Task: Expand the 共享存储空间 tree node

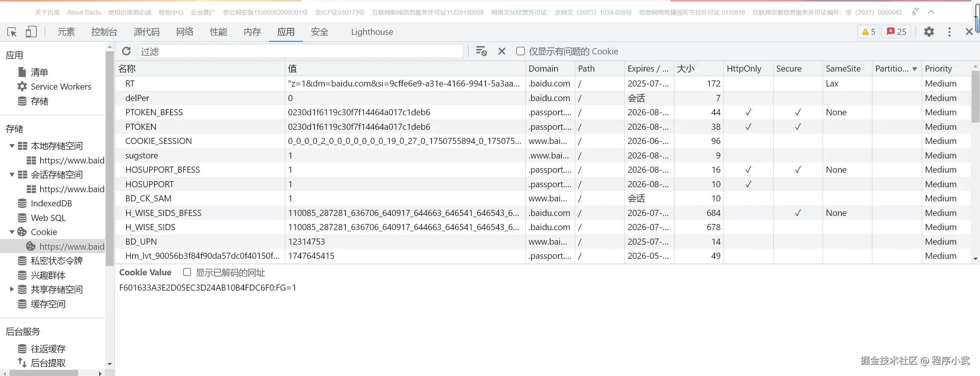Action: click(12, 289)
